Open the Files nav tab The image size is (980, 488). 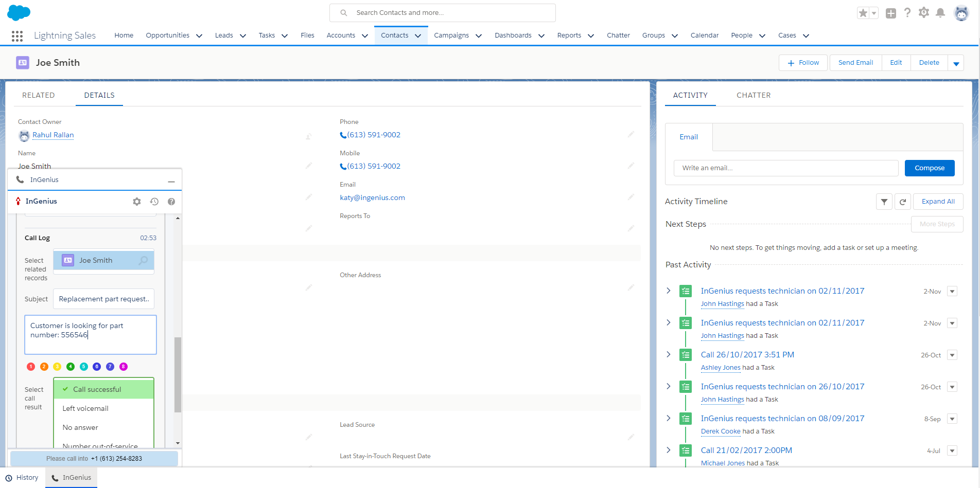(307, 35)
